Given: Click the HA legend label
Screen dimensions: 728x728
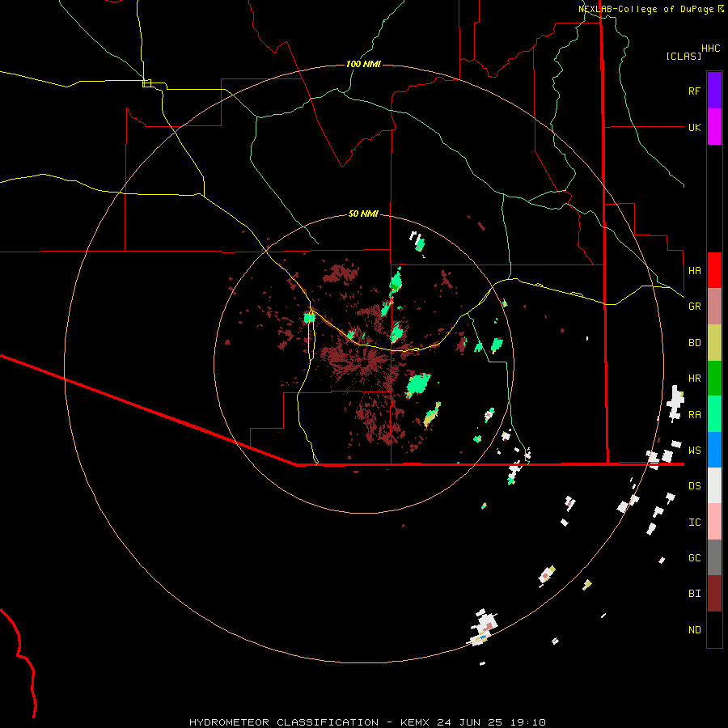Looking at the screenshot, I should [x=694, y=270].
